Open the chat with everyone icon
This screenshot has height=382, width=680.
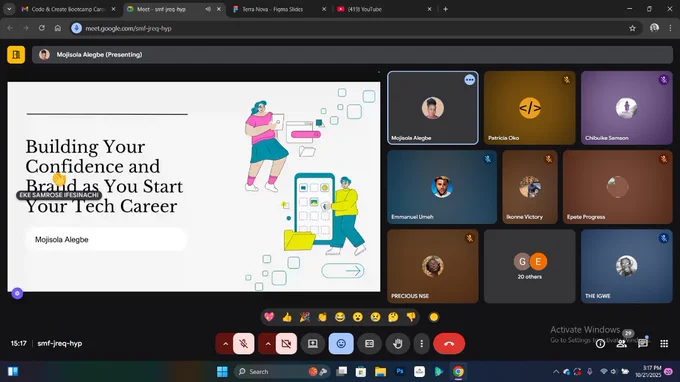643,344
